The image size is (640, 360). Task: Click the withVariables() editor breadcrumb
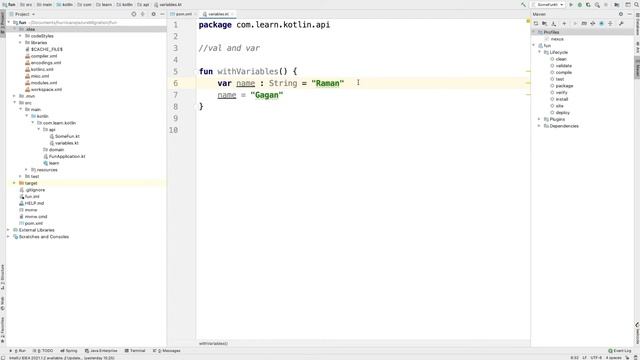click(x=213, y=343)
